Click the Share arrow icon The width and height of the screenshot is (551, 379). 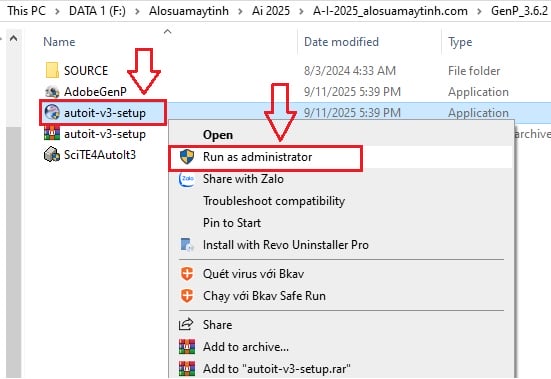click(x=186, y=324)
